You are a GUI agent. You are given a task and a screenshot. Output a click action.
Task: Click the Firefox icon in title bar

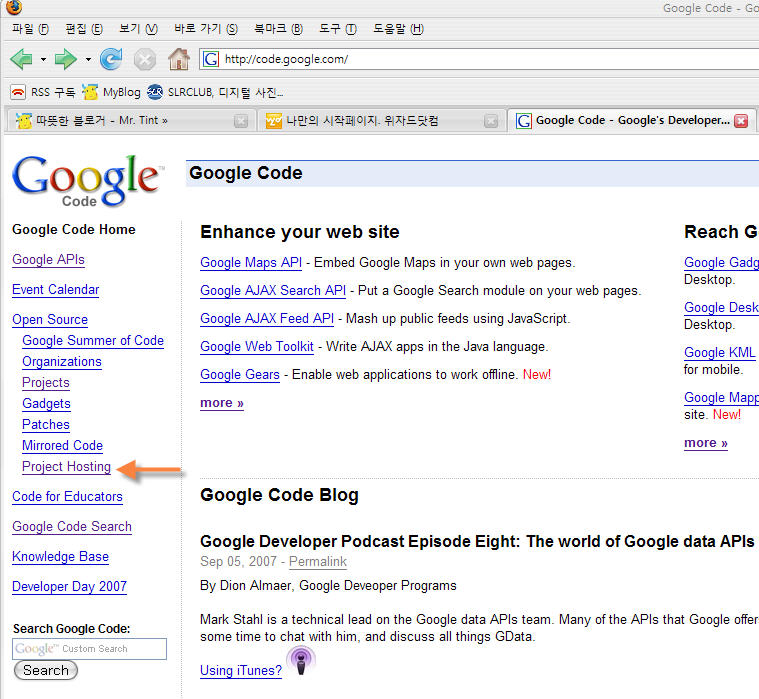point(14,7)
